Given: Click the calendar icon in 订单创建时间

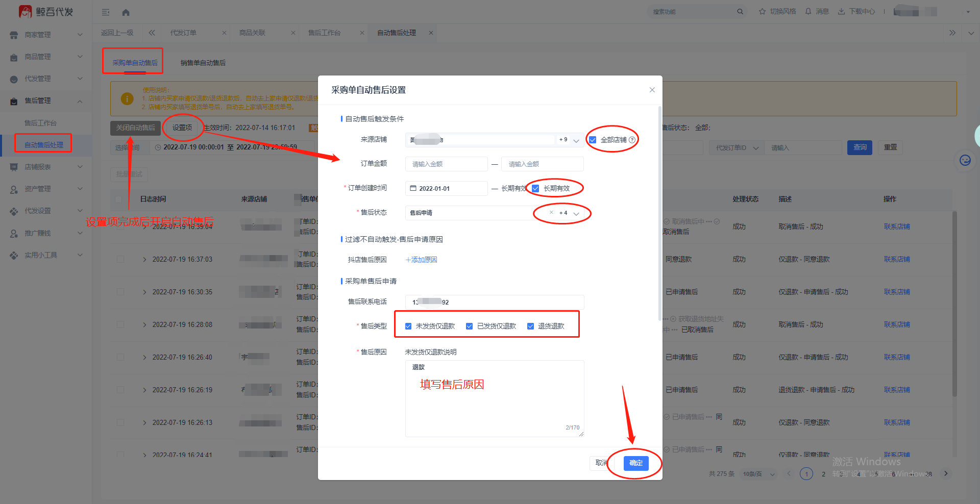Looking at the screenshot, I should pos(413,188).
